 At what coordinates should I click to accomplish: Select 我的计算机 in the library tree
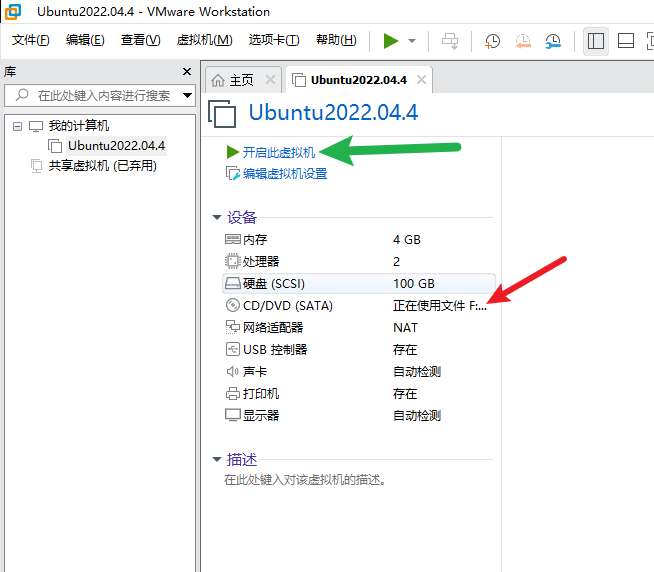[x=79, y=126]
